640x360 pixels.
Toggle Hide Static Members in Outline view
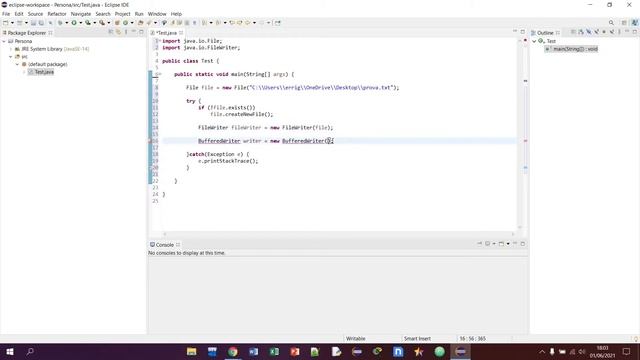tap(596, 32)
